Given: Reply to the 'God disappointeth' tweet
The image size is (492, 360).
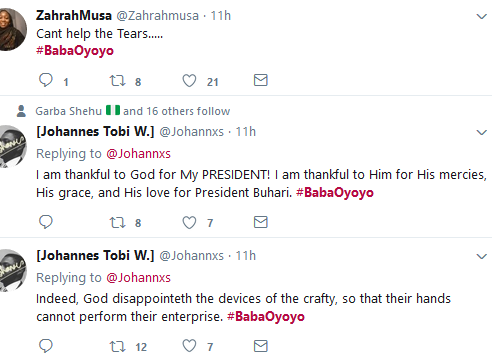Looking at the screenshot, I should click(46, 346).
